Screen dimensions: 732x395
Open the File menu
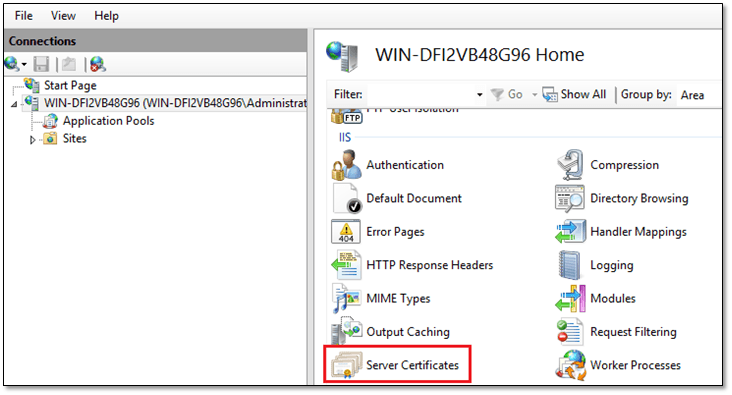point(23,16)
